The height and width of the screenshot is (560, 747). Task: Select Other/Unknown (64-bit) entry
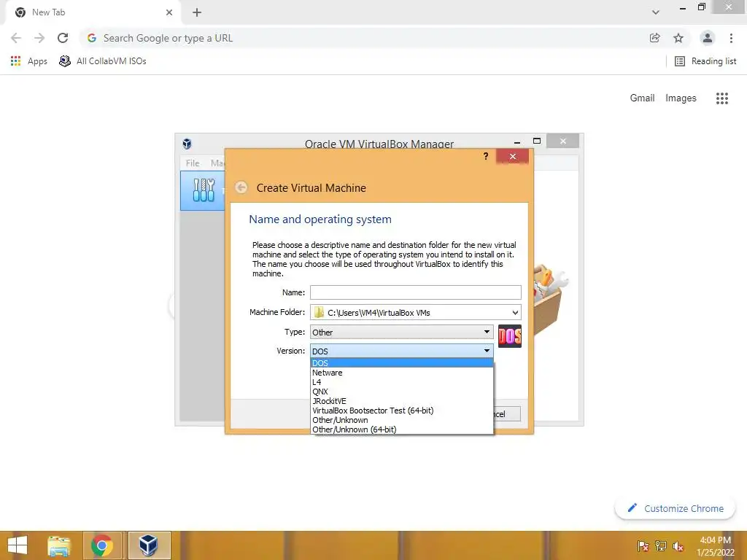402,429
